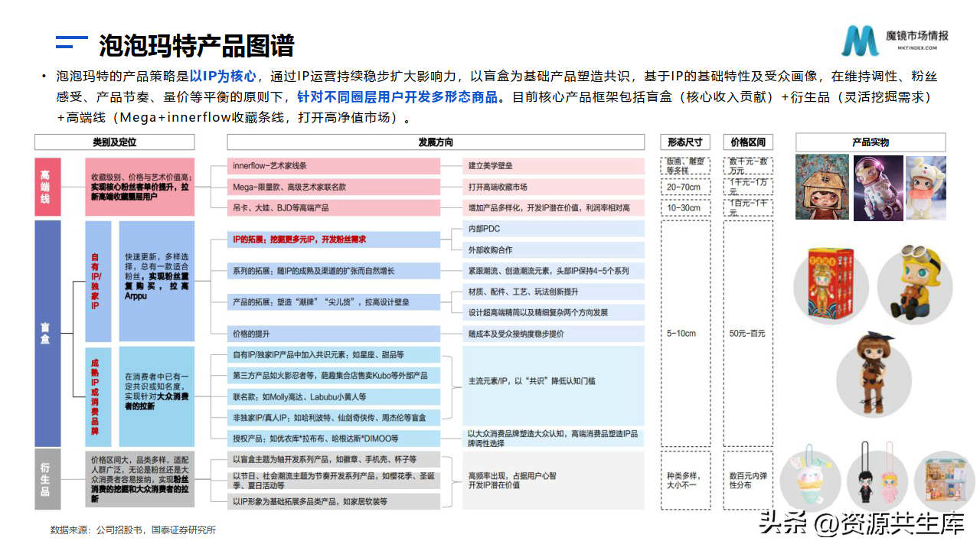
Task: Click the 数据来源 footnote text
Action: 133,530
